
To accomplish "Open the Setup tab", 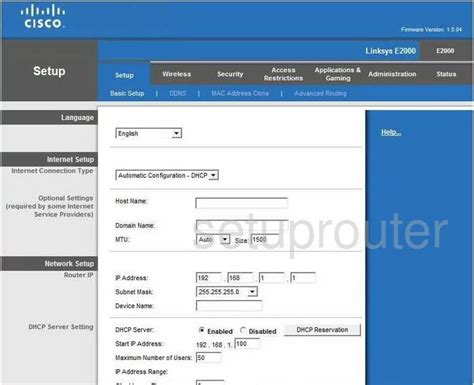I will [x=124, y=75].
